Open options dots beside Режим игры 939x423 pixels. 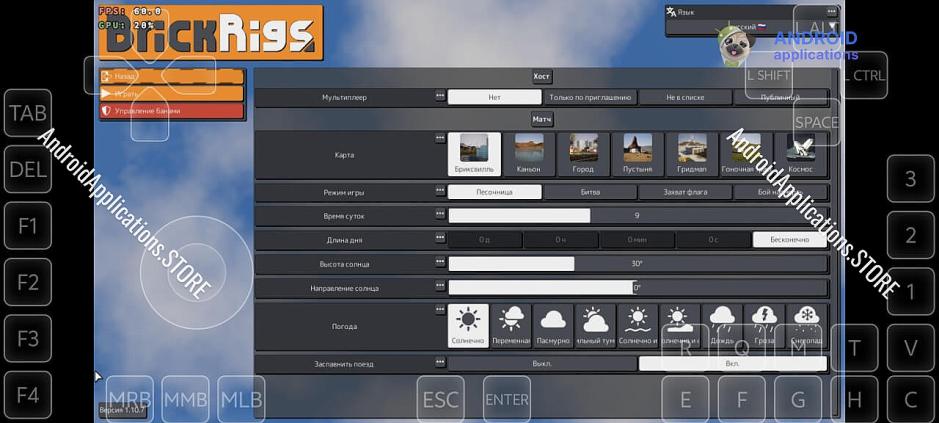point(440,191)
